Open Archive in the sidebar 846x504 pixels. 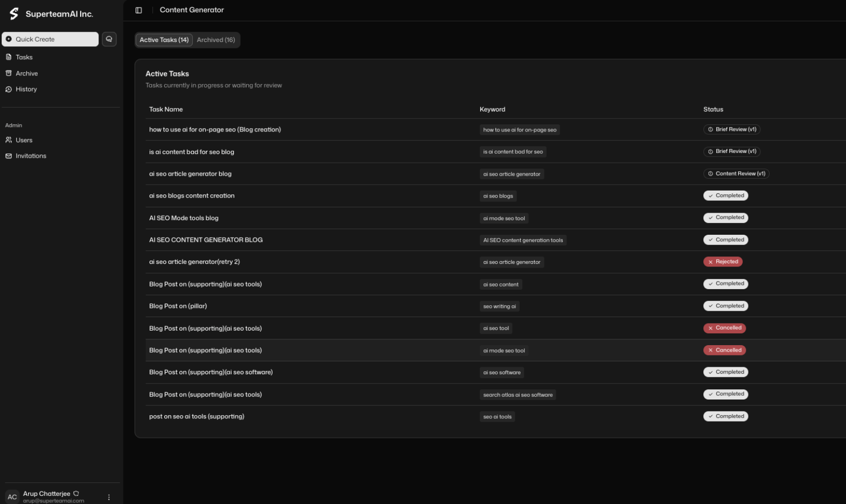tap(26, 73)
